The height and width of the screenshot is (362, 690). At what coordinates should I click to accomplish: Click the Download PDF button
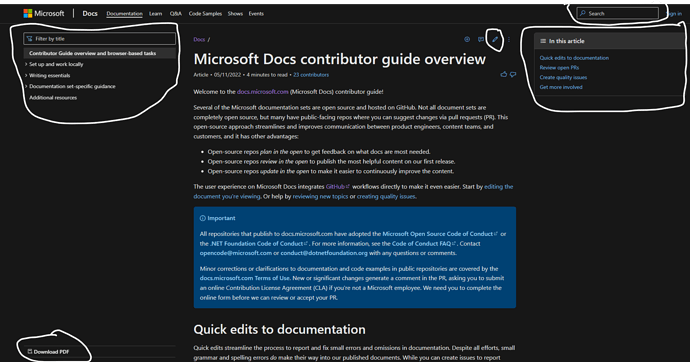click(x=48, y=352)
